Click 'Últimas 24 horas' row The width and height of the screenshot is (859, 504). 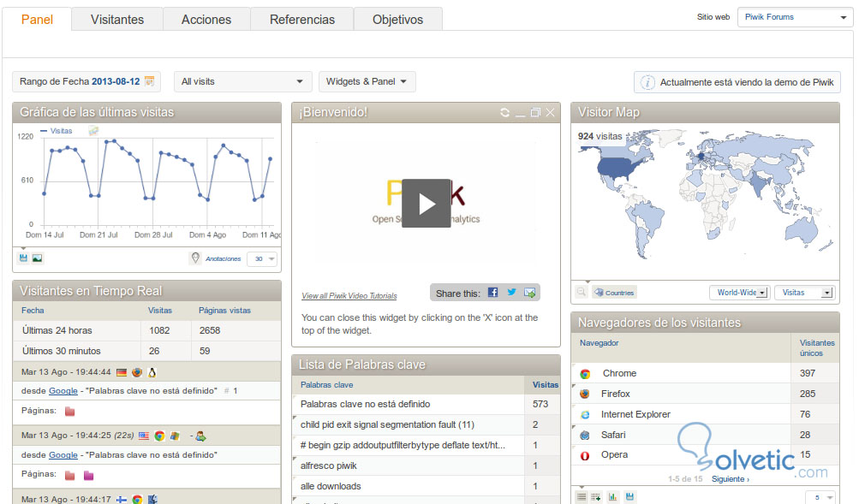coord(146,330)
